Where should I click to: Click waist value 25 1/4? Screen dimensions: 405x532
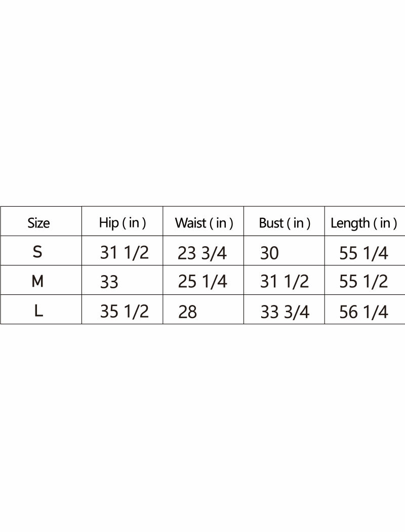point(202,282)
